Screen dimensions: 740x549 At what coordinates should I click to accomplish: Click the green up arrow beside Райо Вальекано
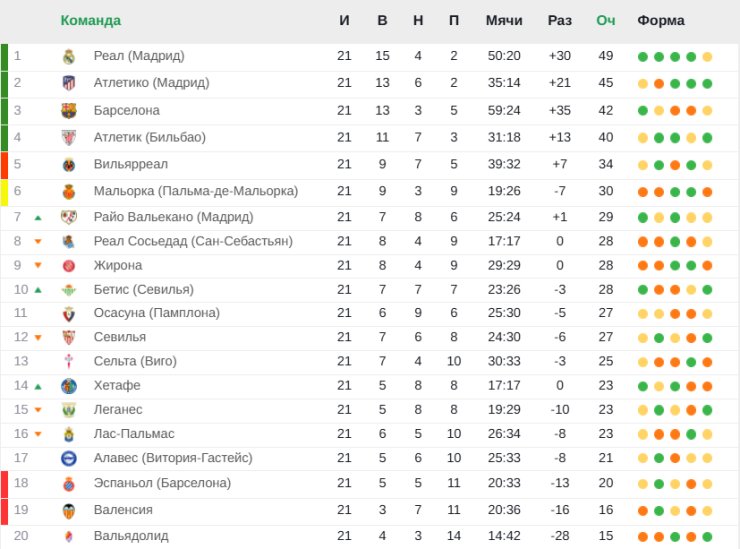pyautogui.click(x=38, y=218)
